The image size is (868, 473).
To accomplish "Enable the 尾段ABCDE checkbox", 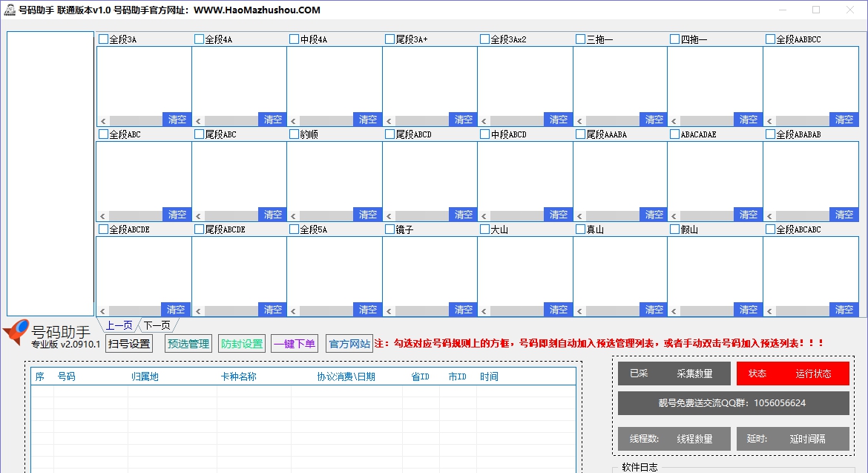I will pos(200,229).
